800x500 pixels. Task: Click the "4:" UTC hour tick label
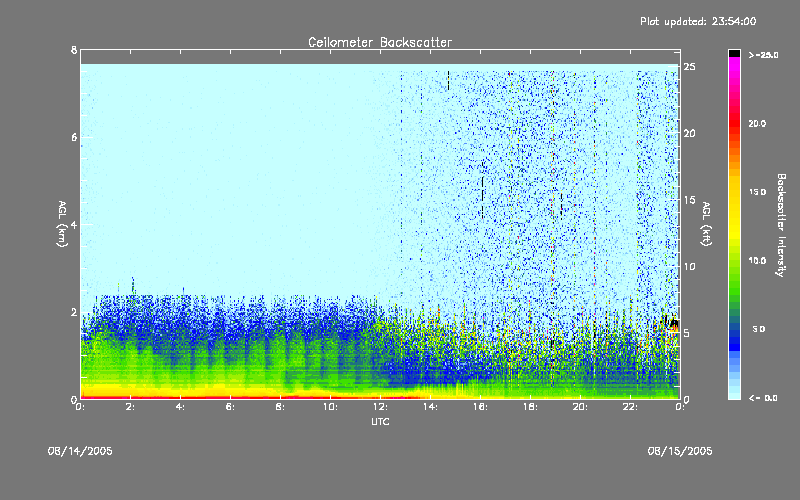pyautogui.click(x=181, y=407)
